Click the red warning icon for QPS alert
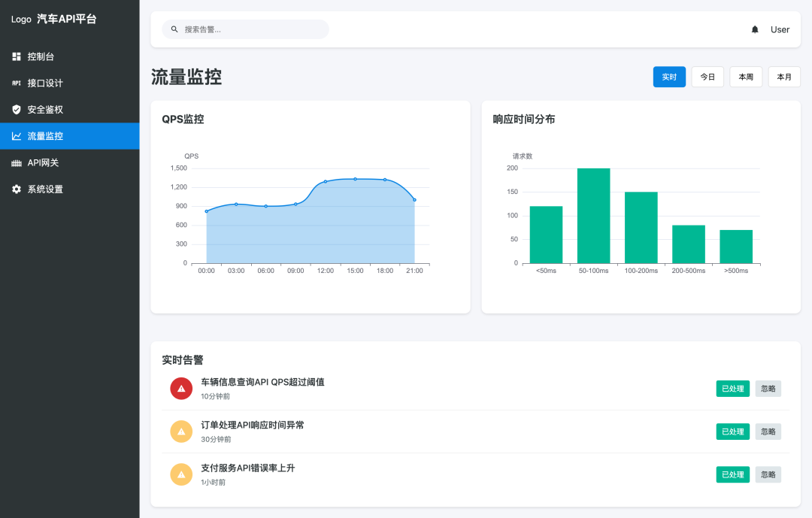812x518 pixels. pyautogui.click(x=181, y=389)
